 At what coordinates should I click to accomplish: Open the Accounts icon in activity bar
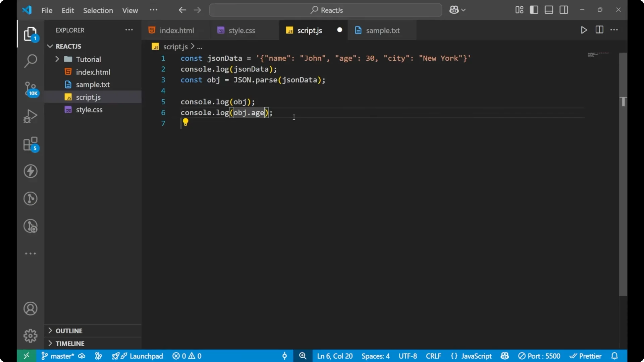[30, 308]
